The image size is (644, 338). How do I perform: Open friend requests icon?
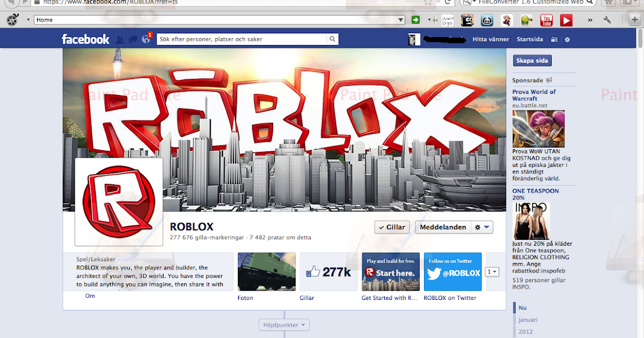(x=120, y=39)
